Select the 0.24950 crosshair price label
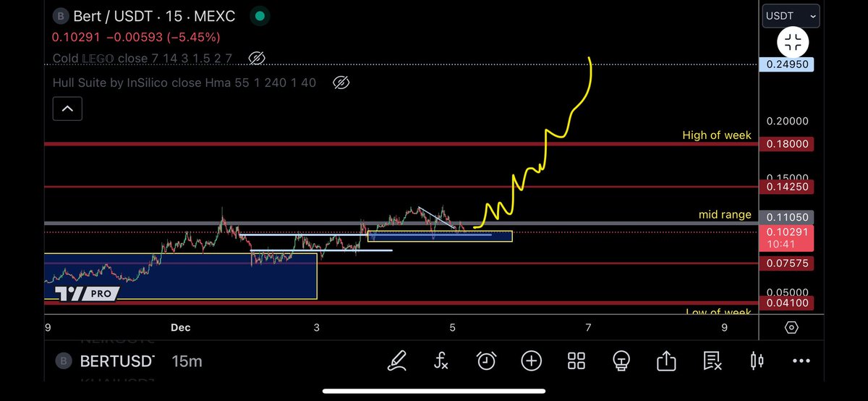This screenshot has width=868, height=401. point(787,64)
